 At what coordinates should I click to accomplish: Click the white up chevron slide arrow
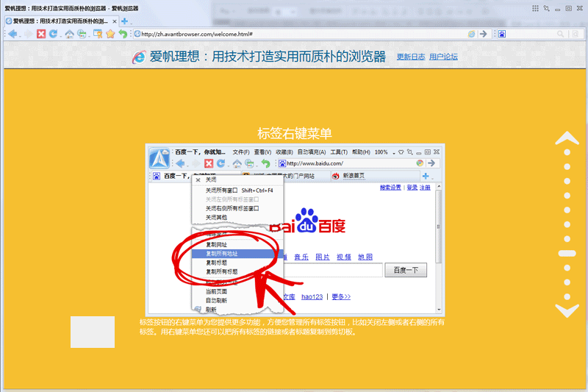pos(567,138)
